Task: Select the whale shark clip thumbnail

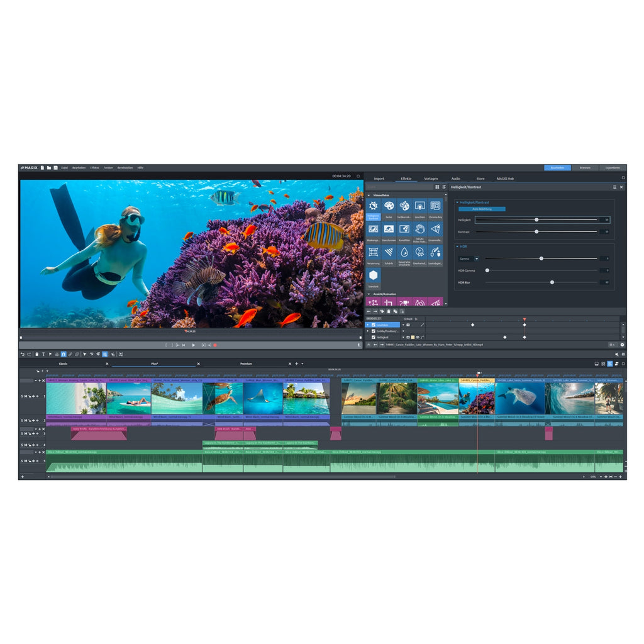Action: click(520, 398)
